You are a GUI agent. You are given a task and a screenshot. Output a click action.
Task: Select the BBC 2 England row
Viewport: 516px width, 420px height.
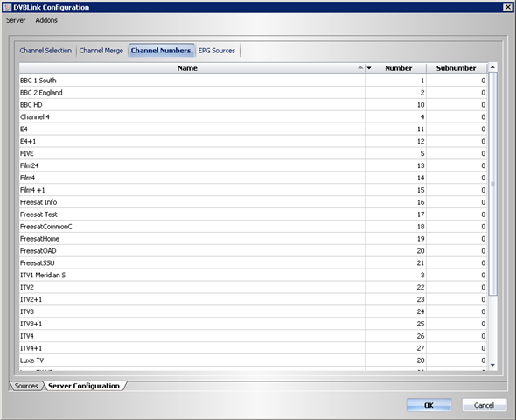tap(253, 93)
